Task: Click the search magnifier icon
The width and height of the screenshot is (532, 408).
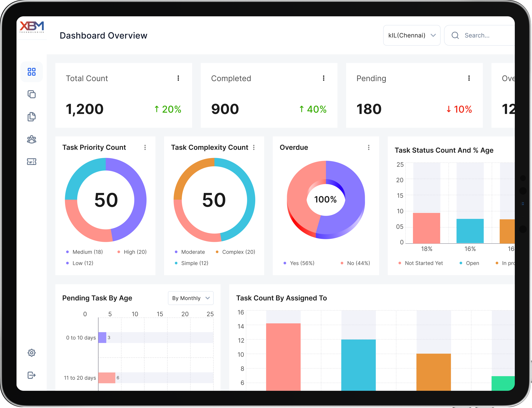Action: (455, 36)
